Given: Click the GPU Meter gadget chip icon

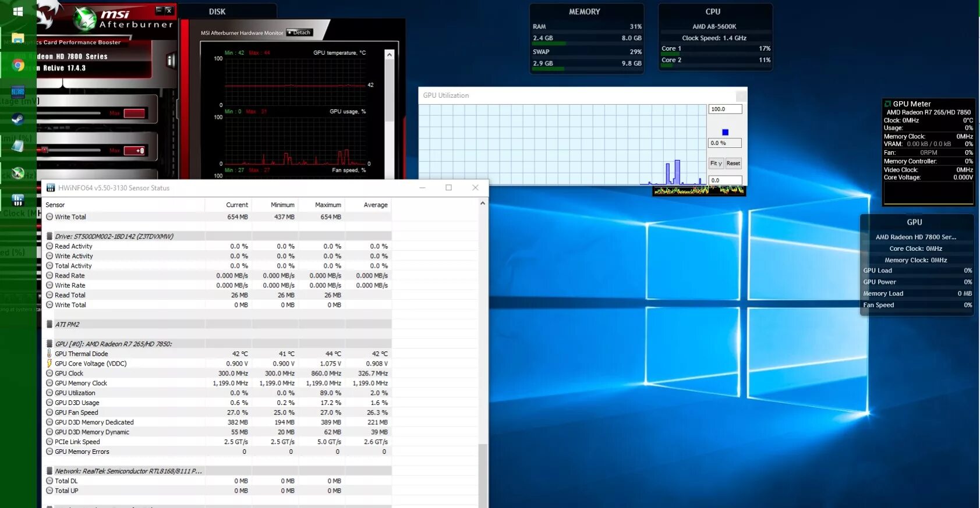Looking at the screenshot, I should point(888,104).
